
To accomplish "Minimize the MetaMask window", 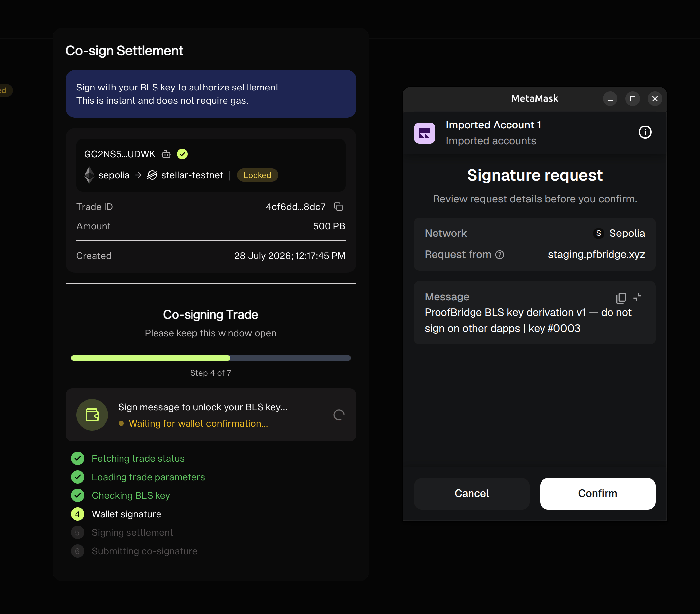I will 610,99.
